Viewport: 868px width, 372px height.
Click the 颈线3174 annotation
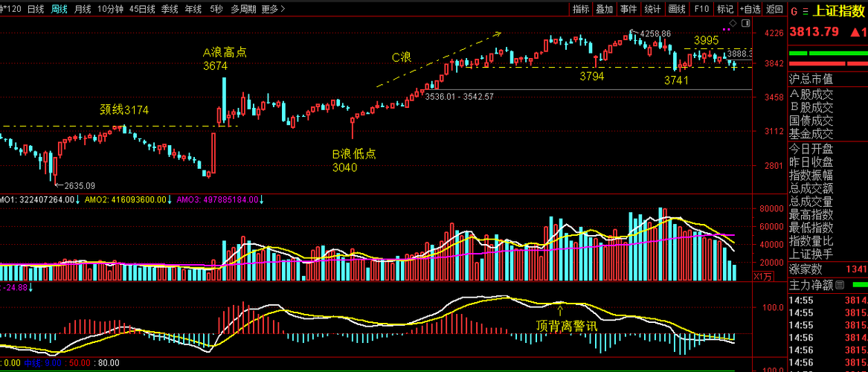(124, 109)
